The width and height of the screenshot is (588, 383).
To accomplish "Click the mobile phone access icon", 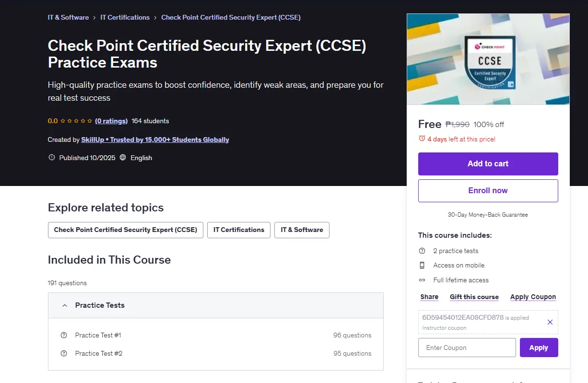I will pos(422,265).
